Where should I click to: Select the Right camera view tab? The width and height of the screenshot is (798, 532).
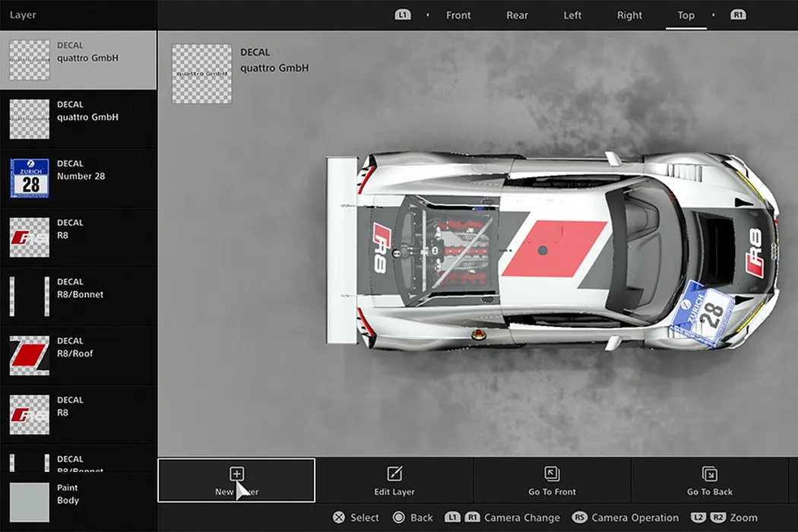click(629, 15)
